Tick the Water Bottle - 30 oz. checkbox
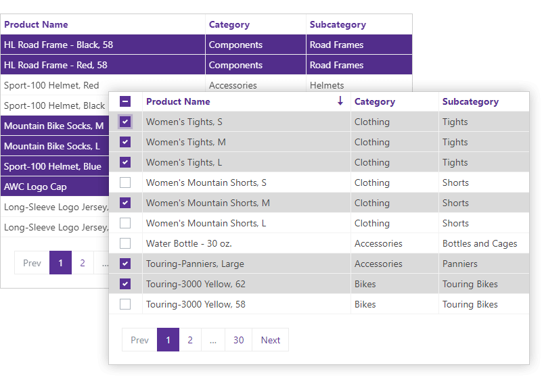The width and height of the screenshot is (544, 392). click(x=125, y=243)
